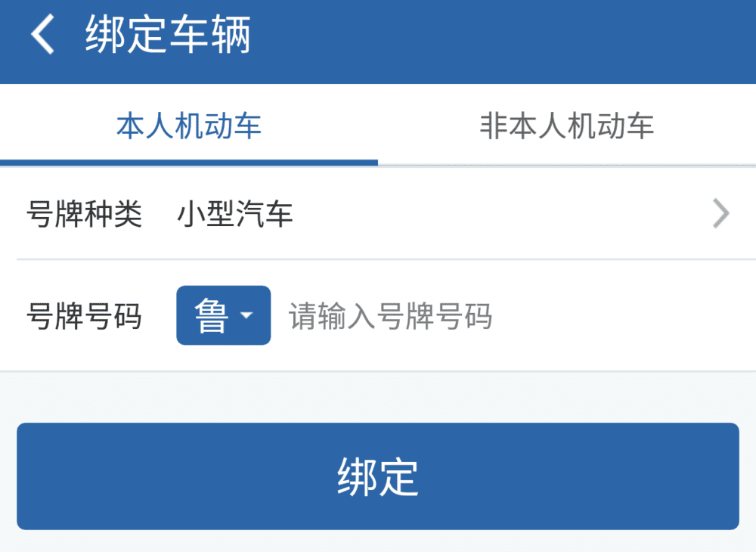Click the gray area below 绑定 button
Image resolution: width=756 pixels, height=552 pixels.
[x=378, y=541]
